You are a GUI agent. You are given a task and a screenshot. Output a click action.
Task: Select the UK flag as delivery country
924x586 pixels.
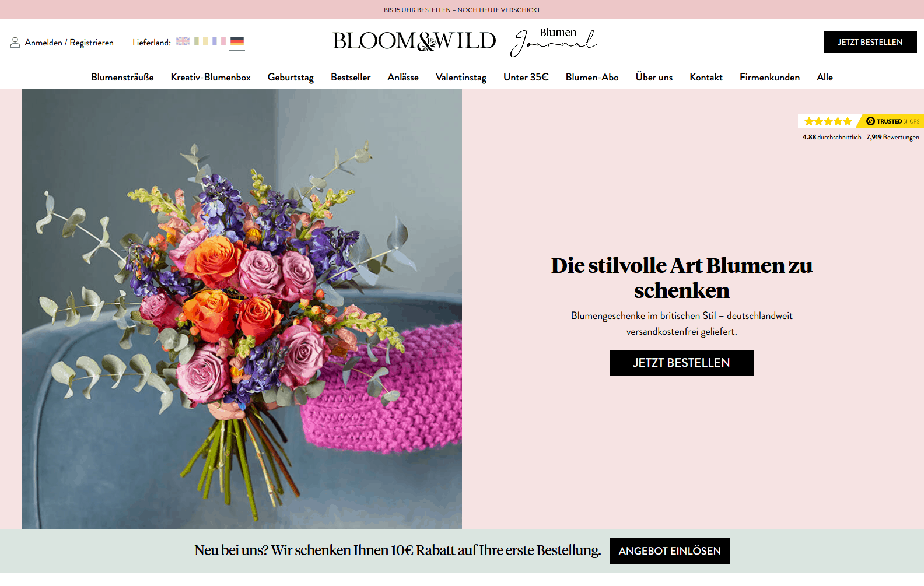tap(183, 41)
